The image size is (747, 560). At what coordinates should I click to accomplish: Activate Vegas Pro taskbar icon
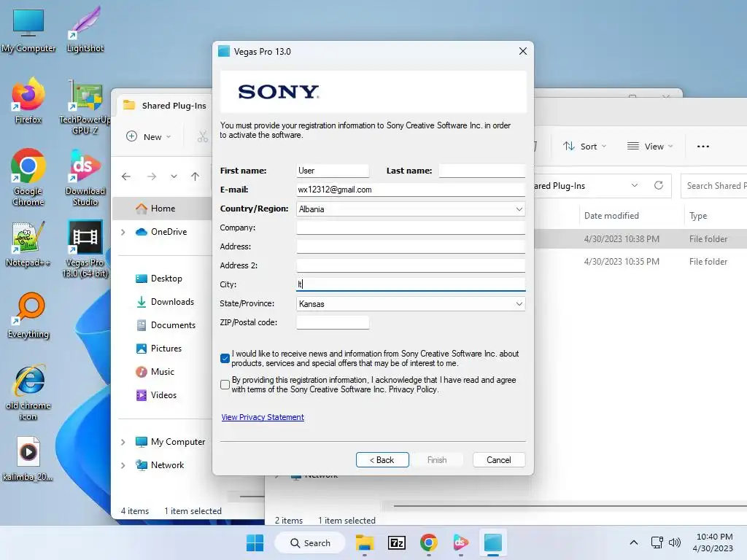(492, 542)
